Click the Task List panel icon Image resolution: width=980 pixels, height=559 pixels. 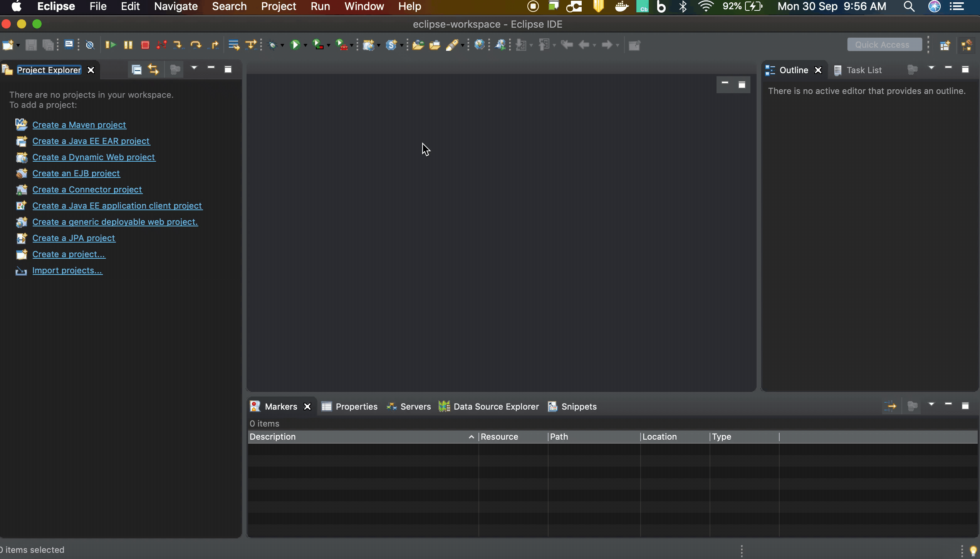[838, 70]
